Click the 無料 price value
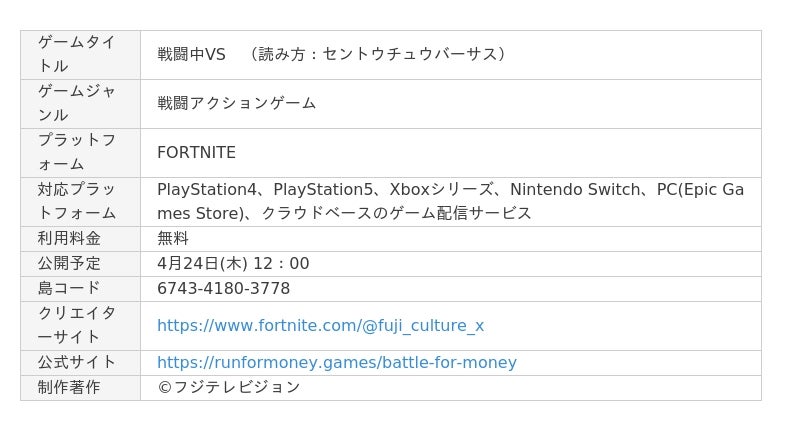This screenshot has width=800, height=431. point(173,238)
